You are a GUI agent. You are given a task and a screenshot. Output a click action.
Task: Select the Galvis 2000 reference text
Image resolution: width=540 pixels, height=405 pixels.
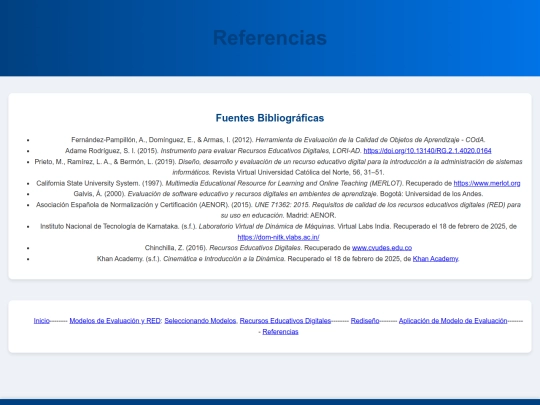(278, 194)
